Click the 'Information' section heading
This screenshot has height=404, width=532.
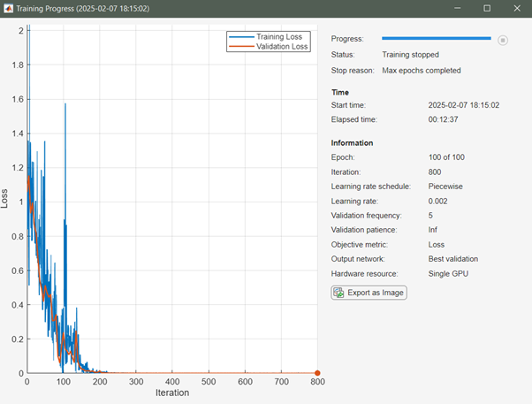(x=352, y=143)
